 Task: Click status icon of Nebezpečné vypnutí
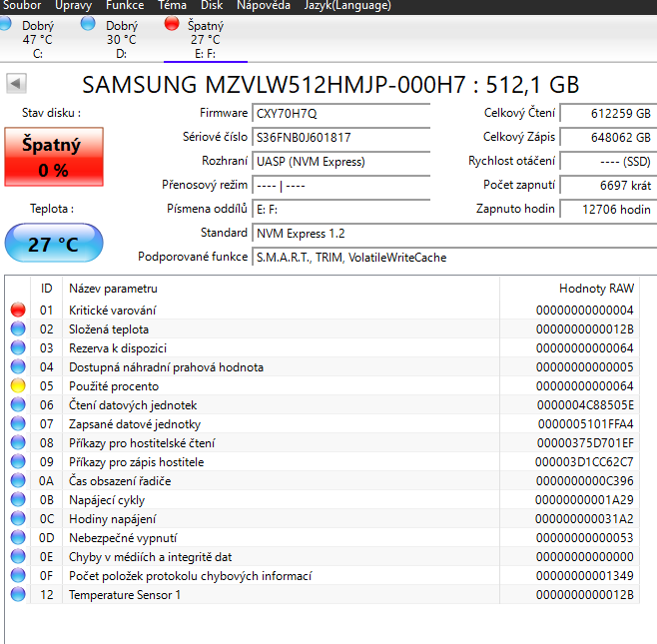18,537
